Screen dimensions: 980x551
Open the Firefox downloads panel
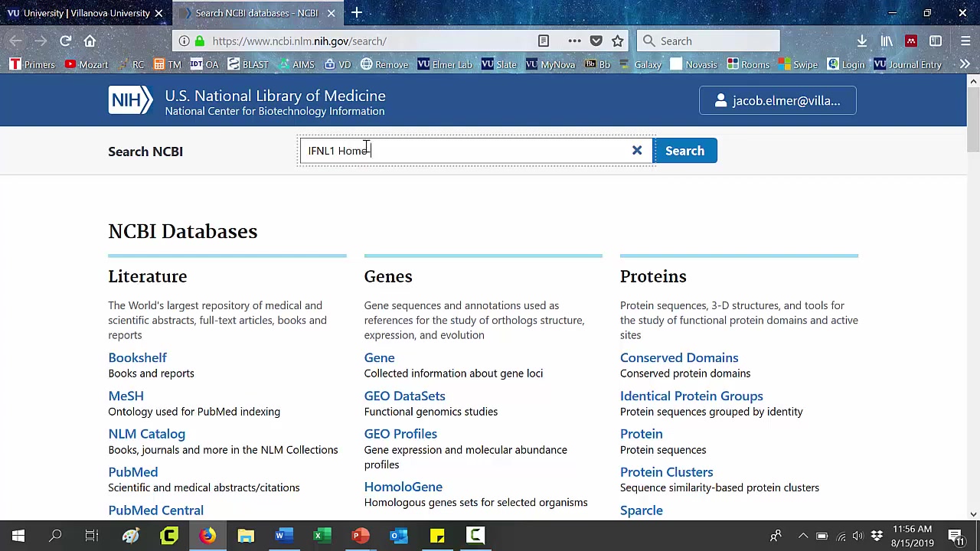[862, 41]
